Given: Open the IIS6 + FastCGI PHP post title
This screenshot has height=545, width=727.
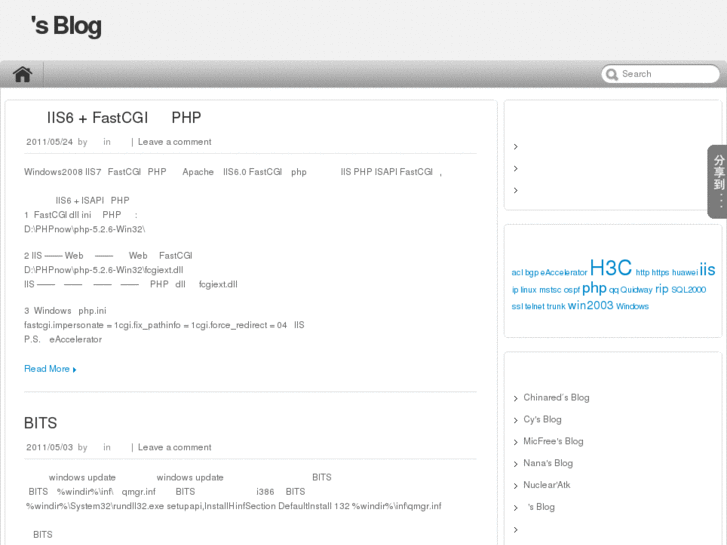Looking at the screenshot, I should (113, 117).
